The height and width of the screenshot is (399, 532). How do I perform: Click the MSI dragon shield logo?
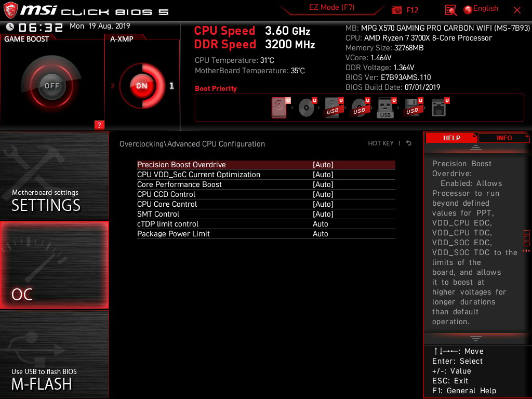[10, 10]
